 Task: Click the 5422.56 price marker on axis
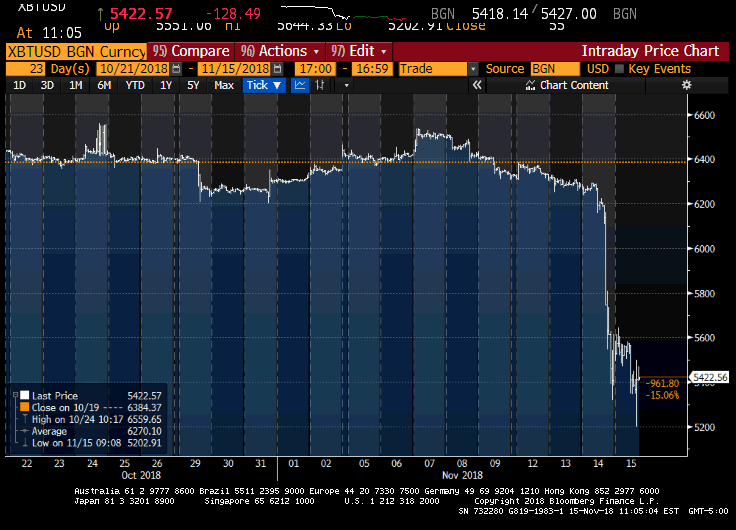tap(710, 377)
